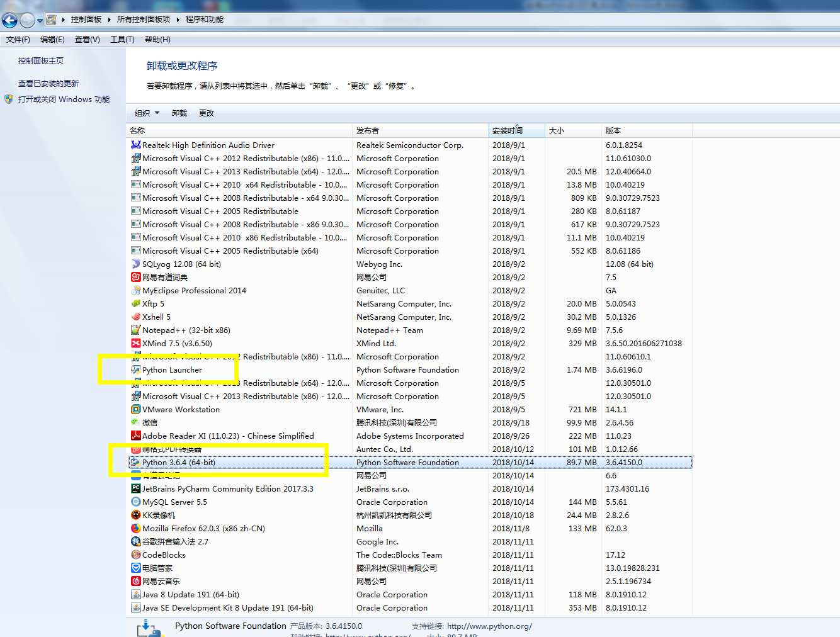Click the Python Launcher icon

point(135,369)
